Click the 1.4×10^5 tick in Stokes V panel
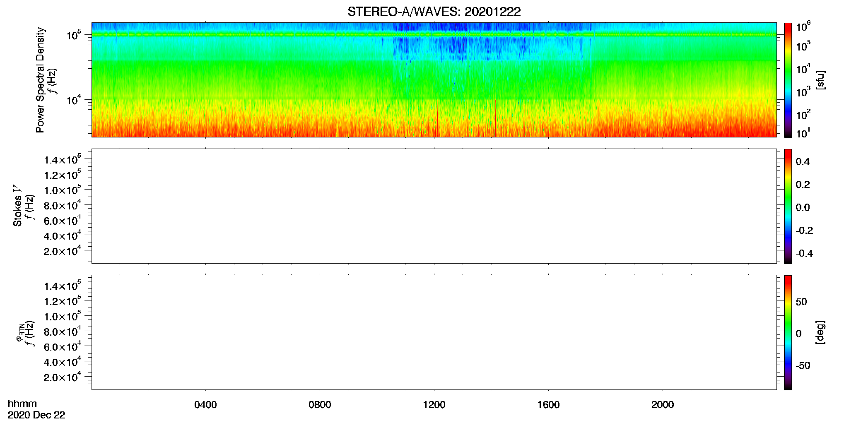Image resolution: width=868 pixels, height=447 pixels. click(x=62, y=159)
